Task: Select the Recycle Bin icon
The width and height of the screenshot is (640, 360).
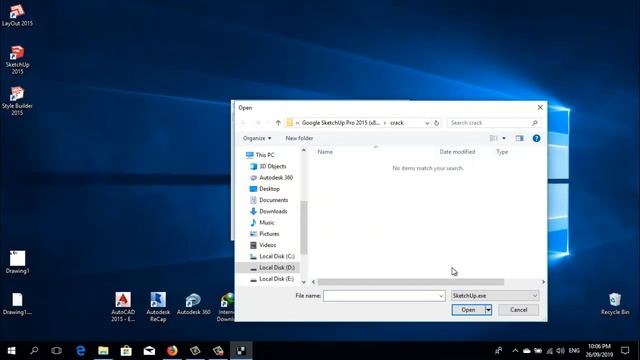Action: pyautogui.click(x=615, y=304)
